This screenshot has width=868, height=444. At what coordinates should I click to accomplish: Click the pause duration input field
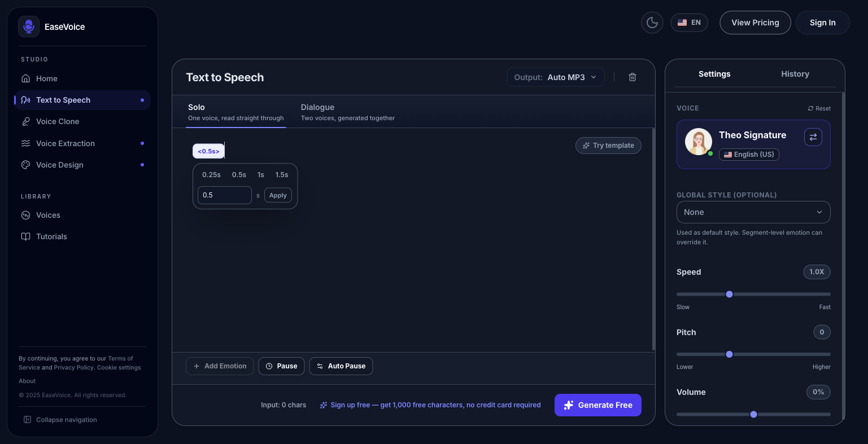tap(224, 195)
